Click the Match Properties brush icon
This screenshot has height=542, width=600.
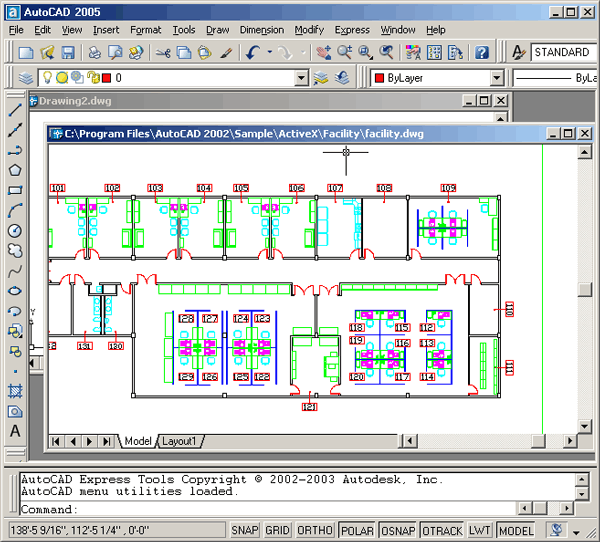(226, 52)
